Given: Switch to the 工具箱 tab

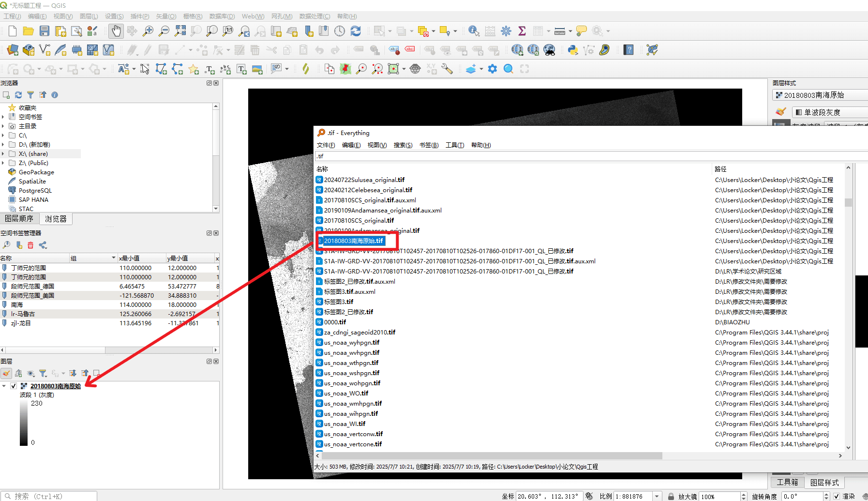Looking at the screenshot, I should coord(787,482).
